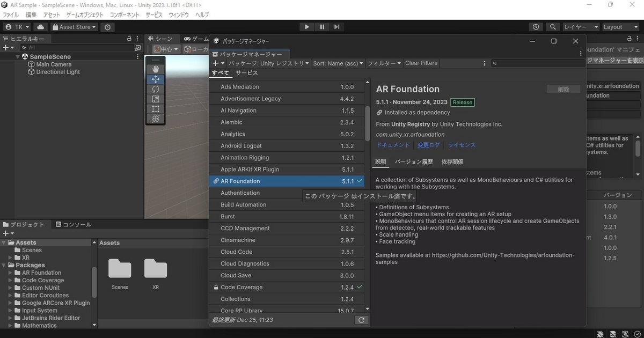Select the Move tool in scene toolbar
Screen dimensions: 644x338
pos(156,79)
